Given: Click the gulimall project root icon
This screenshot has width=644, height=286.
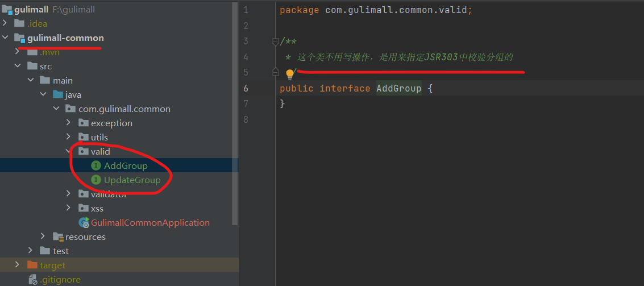Looking at the screenshot, I should coord(7,10).
